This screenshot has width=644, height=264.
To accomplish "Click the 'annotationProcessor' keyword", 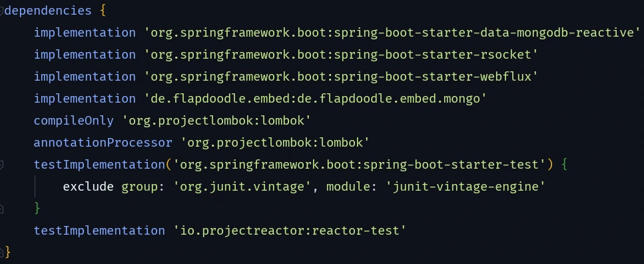I will click(103, 143).
